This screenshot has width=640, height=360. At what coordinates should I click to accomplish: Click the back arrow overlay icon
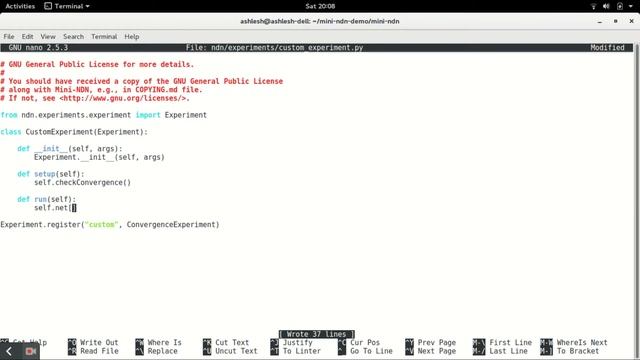9,351
